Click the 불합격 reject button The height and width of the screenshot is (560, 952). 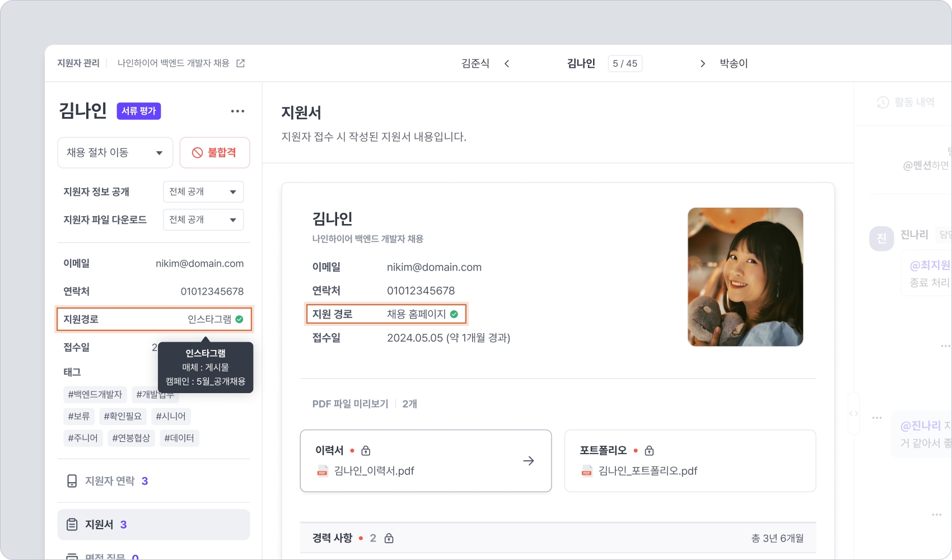tap(215, 152)
